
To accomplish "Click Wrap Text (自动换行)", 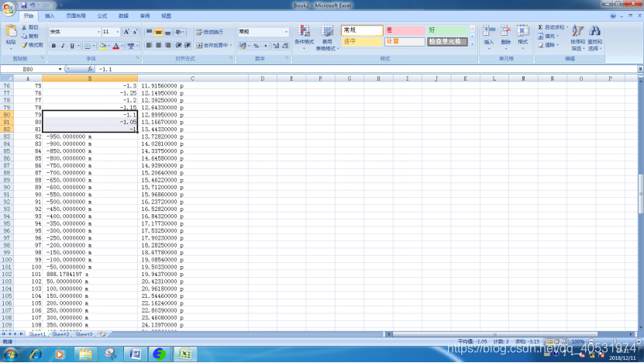I will click(x=209, y=32).
